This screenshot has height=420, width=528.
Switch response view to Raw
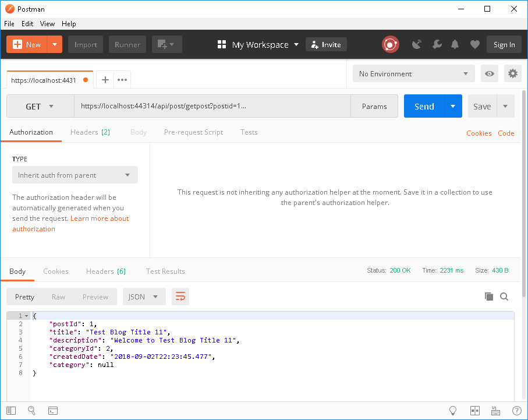click(x=58, y=297)
